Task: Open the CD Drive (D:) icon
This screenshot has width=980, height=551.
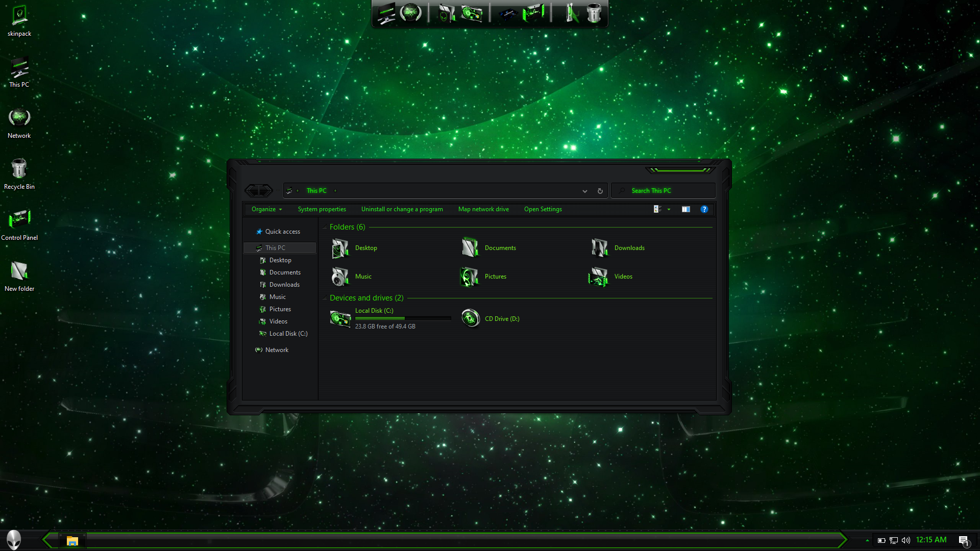Action: point(470,318)
